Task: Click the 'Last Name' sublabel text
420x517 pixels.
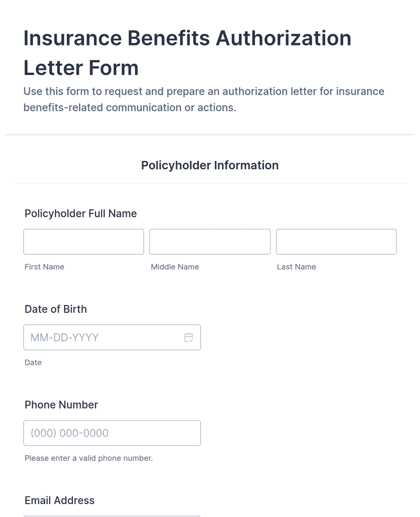Action: click(x=296, y=267)
